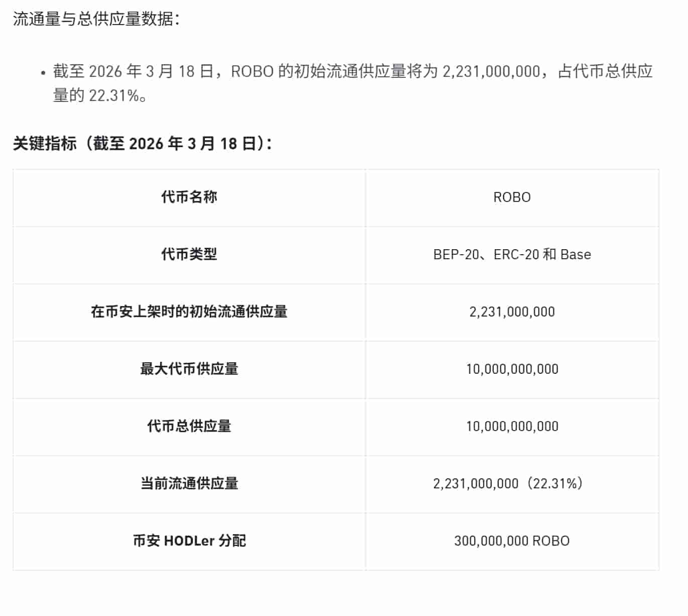Click the 代币类型 table cell

click(x=189, y=255)
